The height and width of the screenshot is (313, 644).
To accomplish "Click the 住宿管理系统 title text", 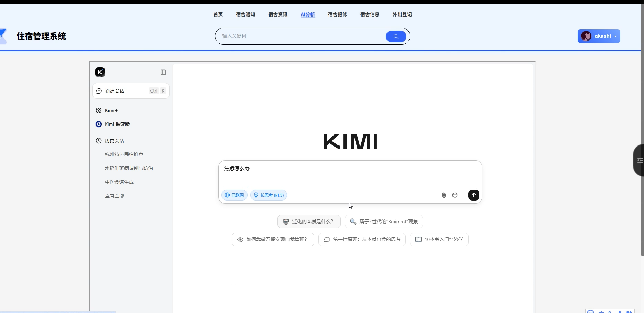I will (41, 36).
